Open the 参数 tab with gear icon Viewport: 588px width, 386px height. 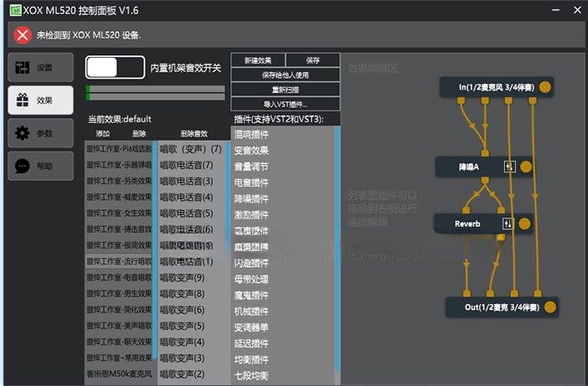(x=40, y=133)
